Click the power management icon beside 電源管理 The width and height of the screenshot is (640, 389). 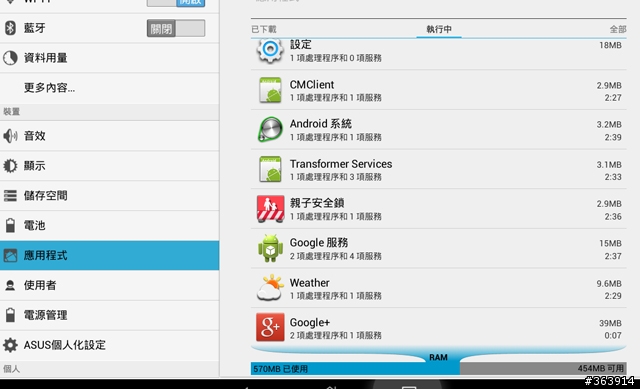tap(10, 315)
